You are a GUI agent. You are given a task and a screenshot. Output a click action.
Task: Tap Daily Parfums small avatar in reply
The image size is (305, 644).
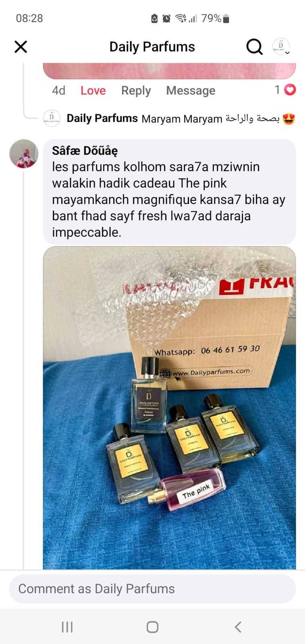52,118
